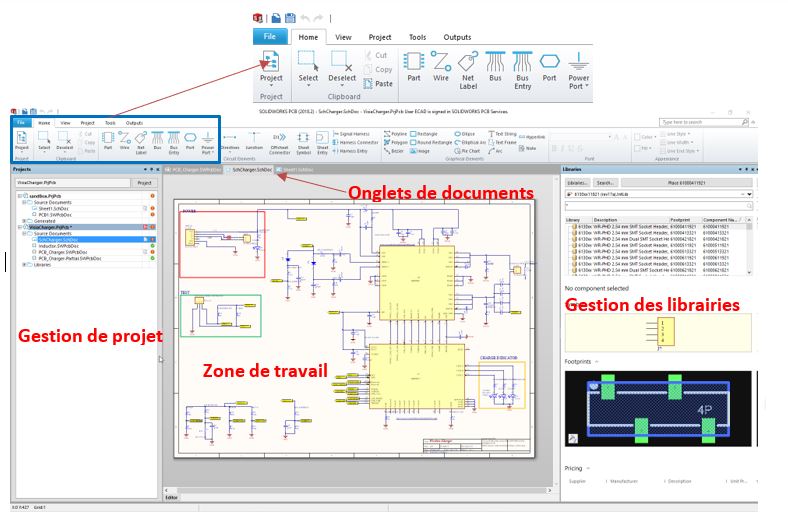The image size is (788, 518).
Task: Click the footprint preview thumbnail
Action: tap(658, 408)
